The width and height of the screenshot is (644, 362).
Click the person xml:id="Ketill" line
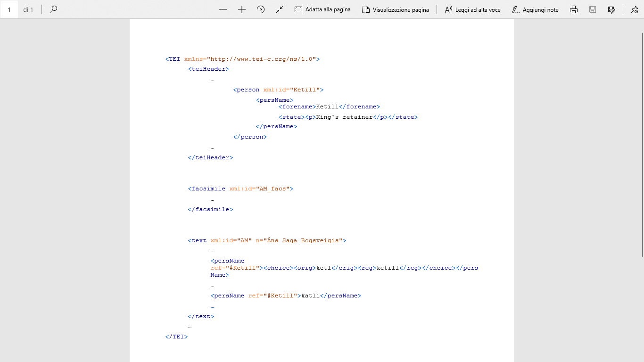278,90
